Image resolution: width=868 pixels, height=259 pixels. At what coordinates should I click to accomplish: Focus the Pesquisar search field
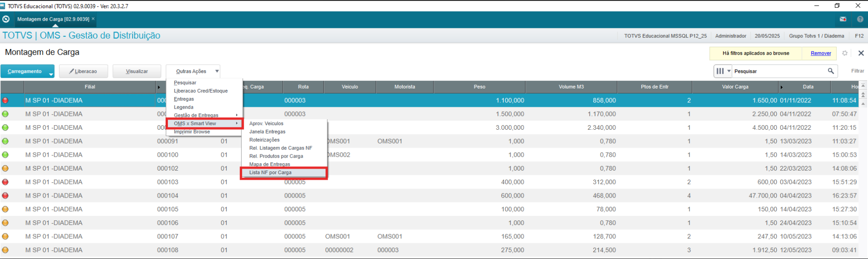[779, 71]
